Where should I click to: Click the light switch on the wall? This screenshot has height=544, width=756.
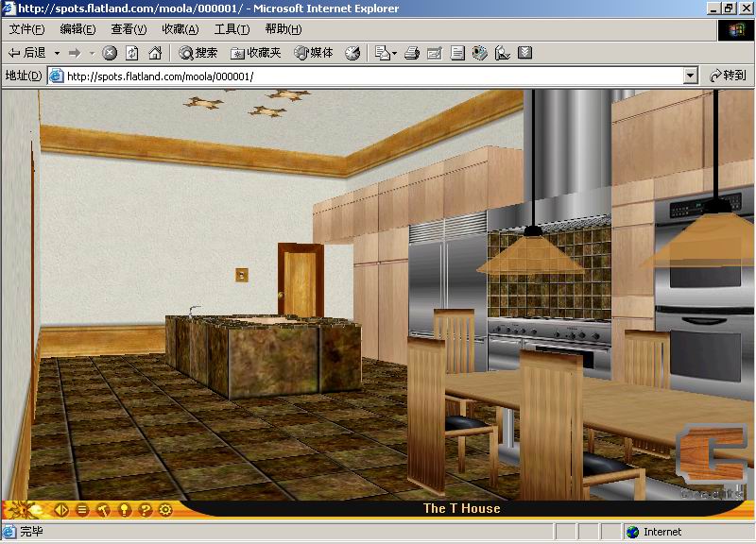click(x=242, y=275)
